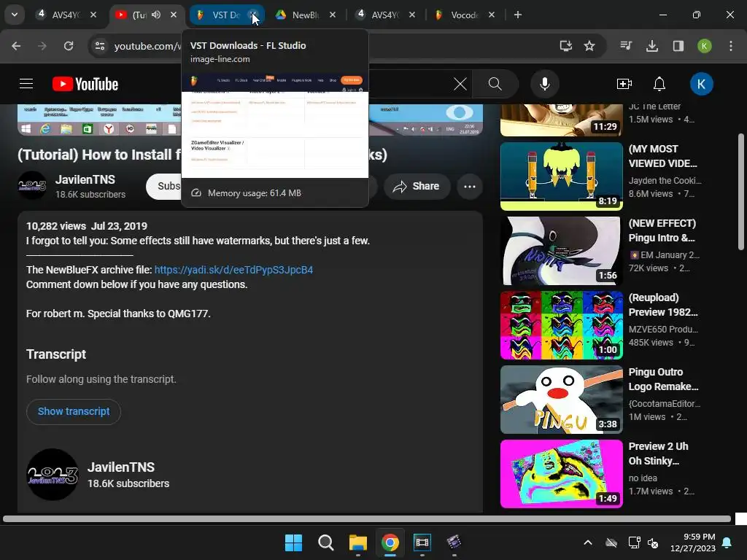Clear the YouTube search box
The height and width of the screenshot is (560, 747).
click(460, 84)
